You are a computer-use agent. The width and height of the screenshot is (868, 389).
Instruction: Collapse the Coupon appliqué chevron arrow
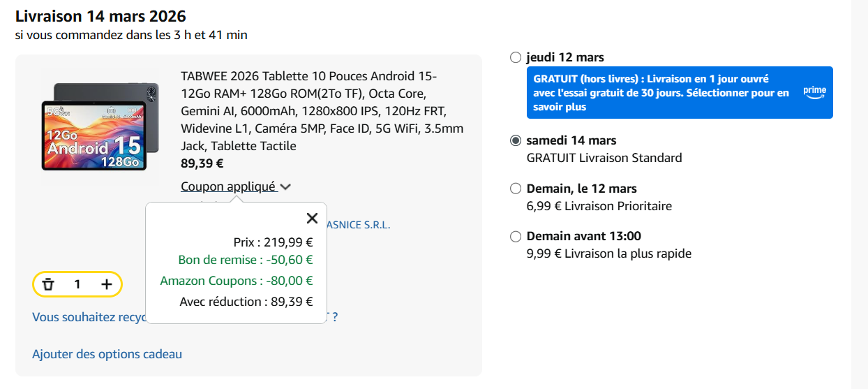pyautogui.click(x=285, y=186)
